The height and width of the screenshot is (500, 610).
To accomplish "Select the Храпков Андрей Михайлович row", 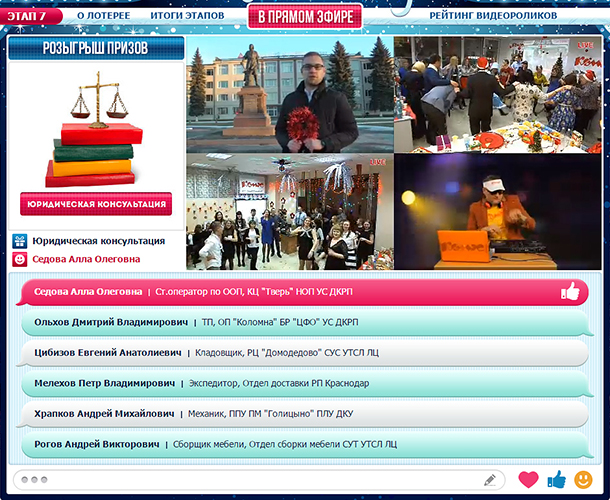I will pyautogui.click(x=303, y=414).
